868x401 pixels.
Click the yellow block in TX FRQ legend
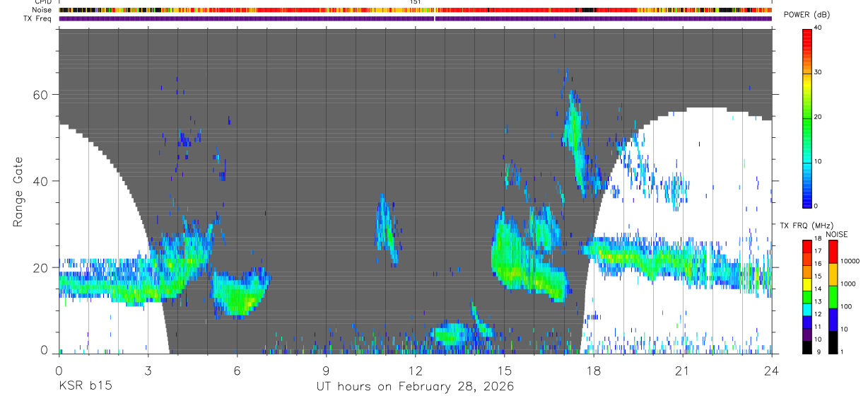807,284
